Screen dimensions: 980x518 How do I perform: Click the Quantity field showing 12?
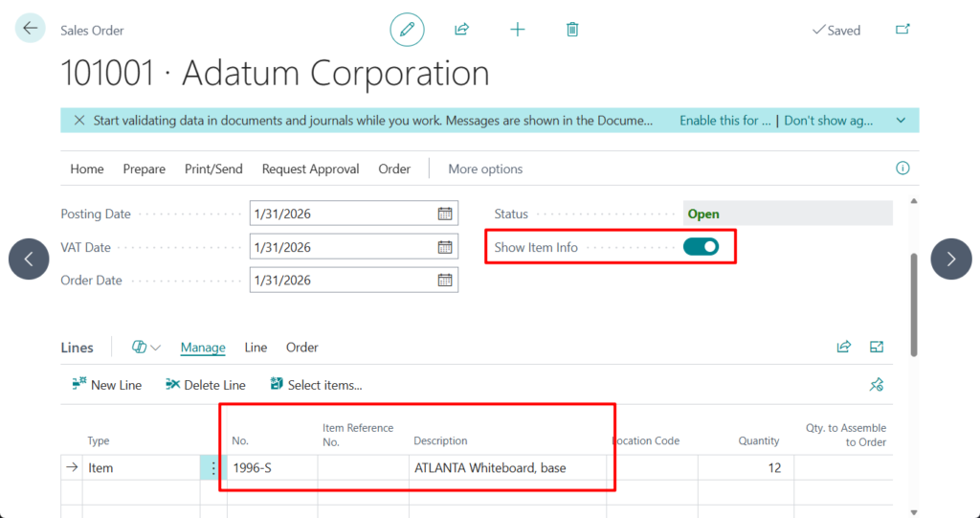(x=746, y=468)
